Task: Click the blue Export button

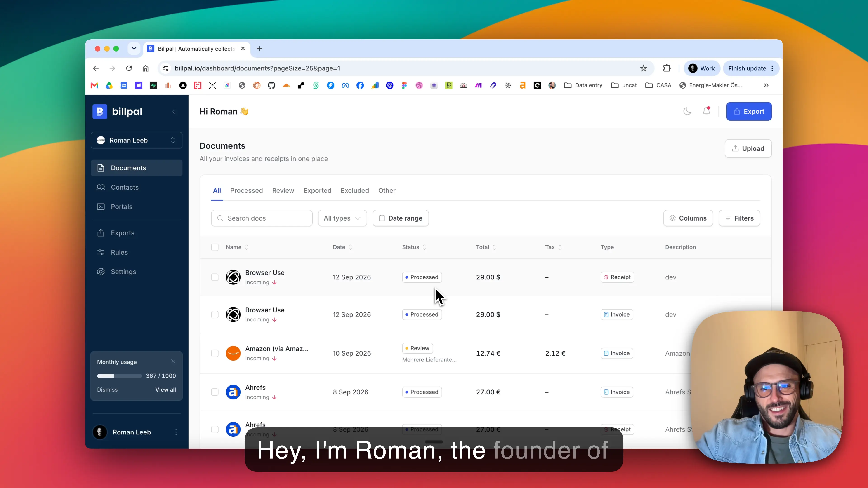Action: (749, 111)
